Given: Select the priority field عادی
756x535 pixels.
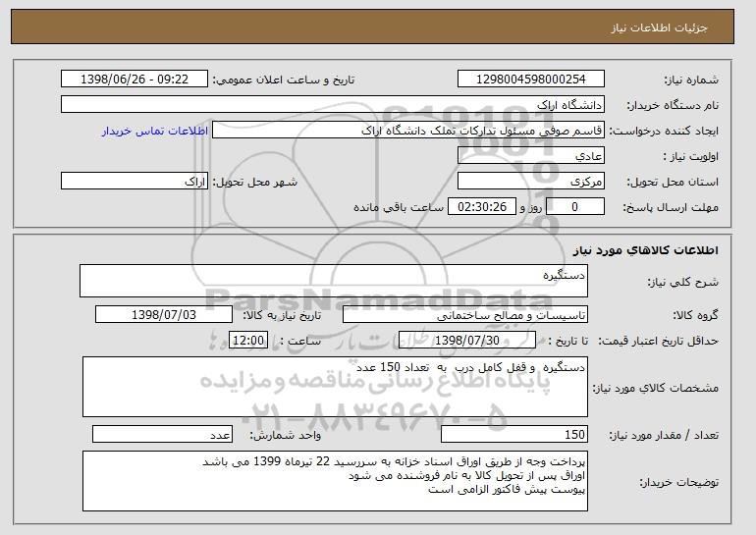Looking at the screenshot, I should 531,156.
